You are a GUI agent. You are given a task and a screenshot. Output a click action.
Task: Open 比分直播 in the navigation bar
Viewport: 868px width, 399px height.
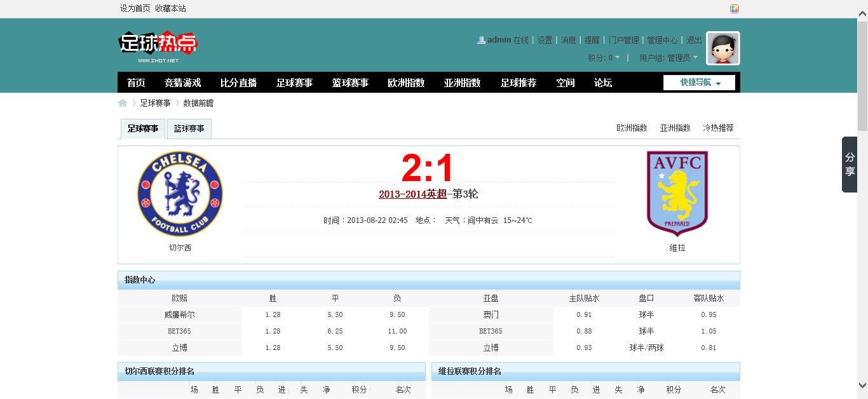tap(238, 83)
